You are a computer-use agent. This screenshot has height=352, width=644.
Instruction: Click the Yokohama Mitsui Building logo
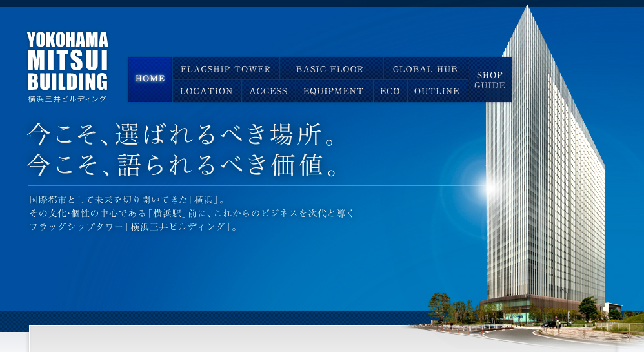68,67
